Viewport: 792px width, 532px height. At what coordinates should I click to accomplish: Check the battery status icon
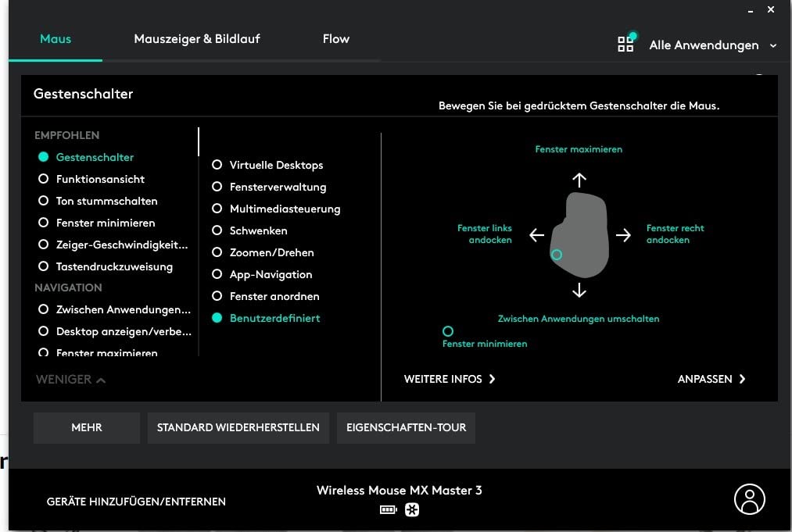pos(388,510)
